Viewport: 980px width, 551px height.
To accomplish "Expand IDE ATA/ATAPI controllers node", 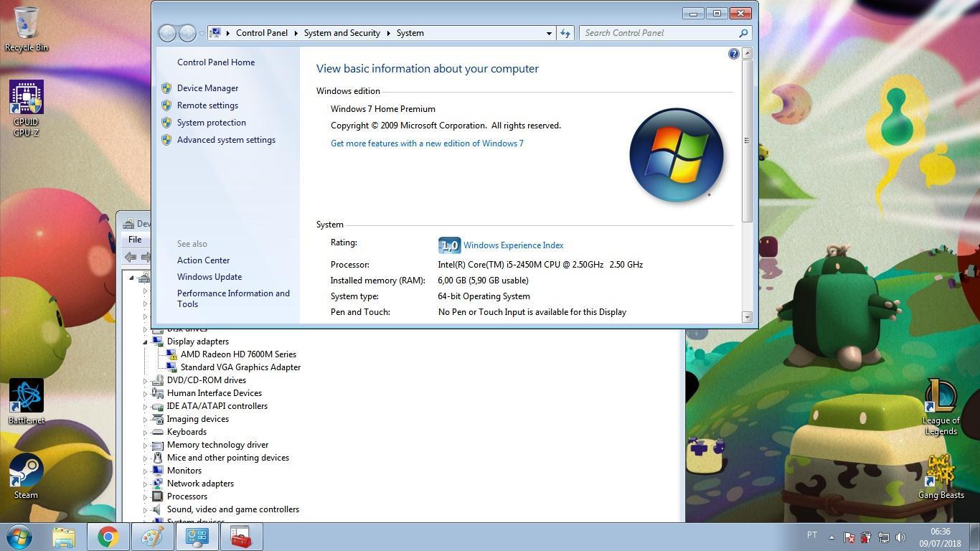I will click(x=145, y=407).
